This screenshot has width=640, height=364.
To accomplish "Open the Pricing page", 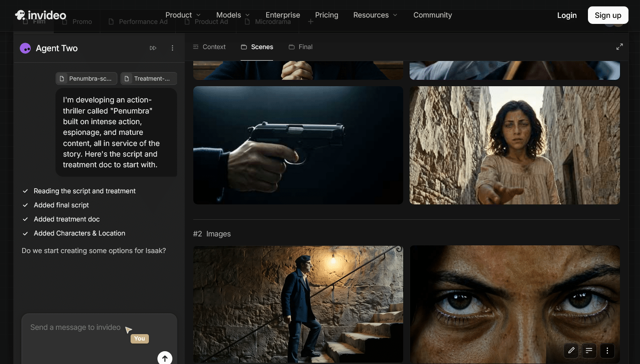I will 327,15.
